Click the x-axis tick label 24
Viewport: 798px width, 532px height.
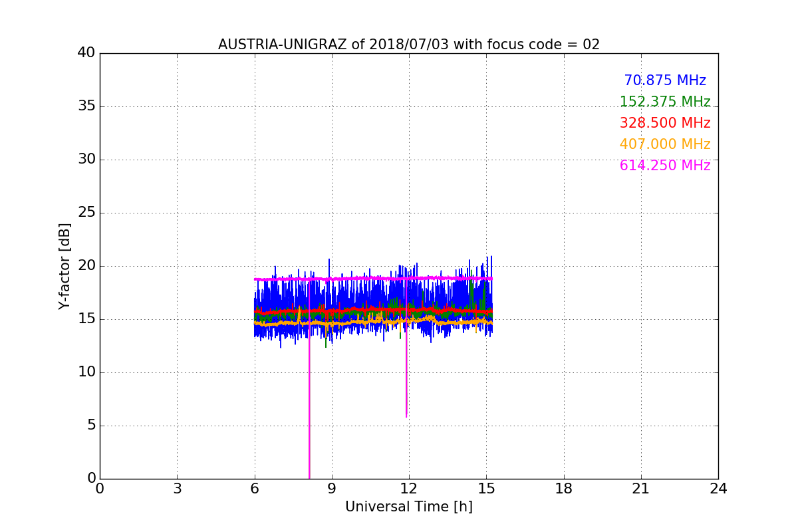pyautogui.click(x=718, y=489)
